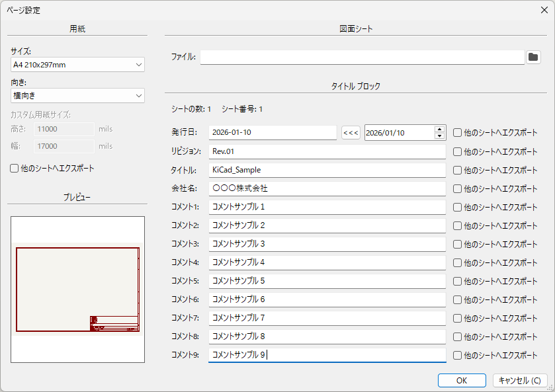Screen dimensions: 555x392
Task: Tick the export checkbox for 会社名
Action: click(458, 188)
